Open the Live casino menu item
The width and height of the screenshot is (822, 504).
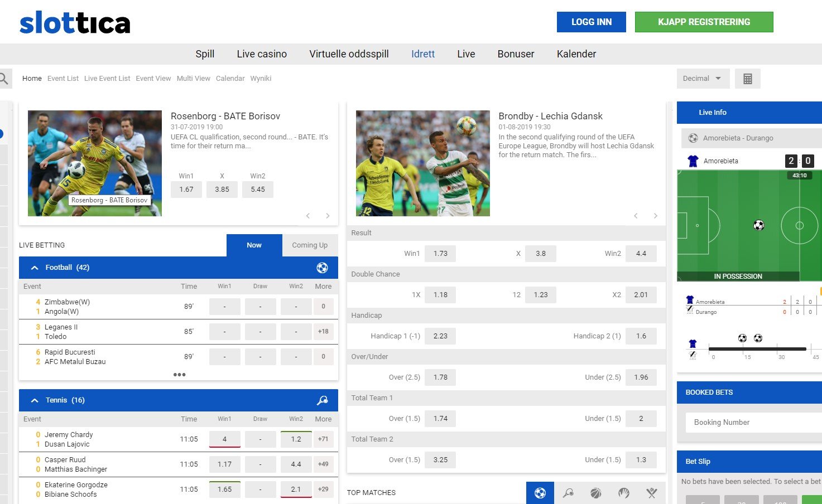[262, 54]
